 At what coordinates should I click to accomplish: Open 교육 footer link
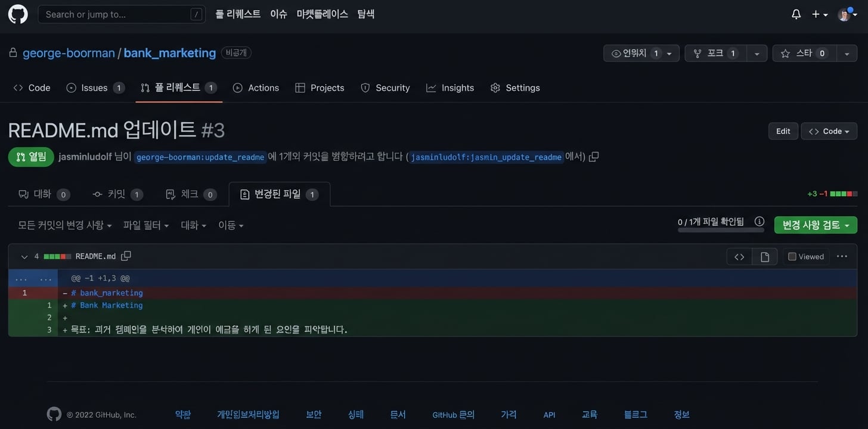[590, 415]
